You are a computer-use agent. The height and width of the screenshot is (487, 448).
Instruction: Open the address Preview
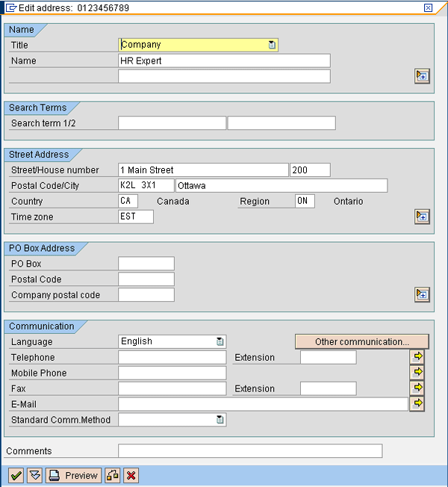coord(74,475)
